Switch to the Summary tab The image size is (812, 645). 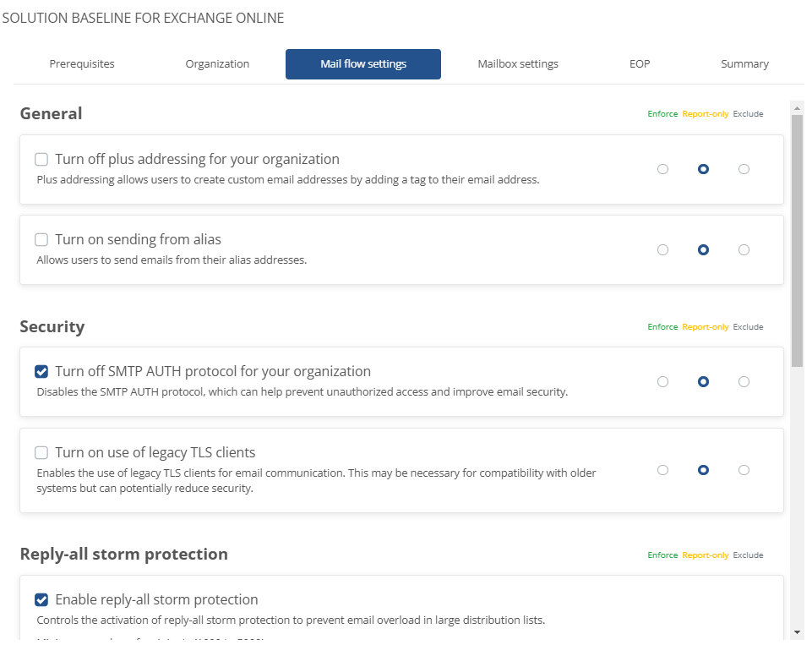(744, 64)
